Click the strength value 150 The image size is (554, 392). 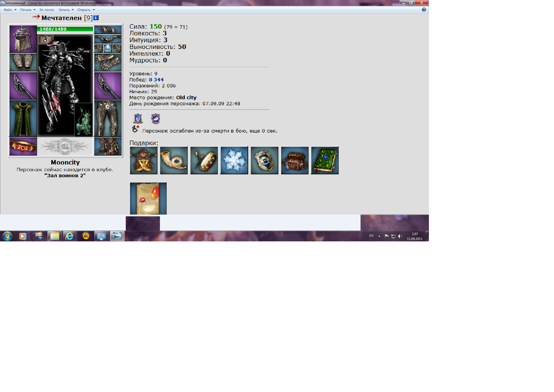pyautogui.click(x=156, y=26)
